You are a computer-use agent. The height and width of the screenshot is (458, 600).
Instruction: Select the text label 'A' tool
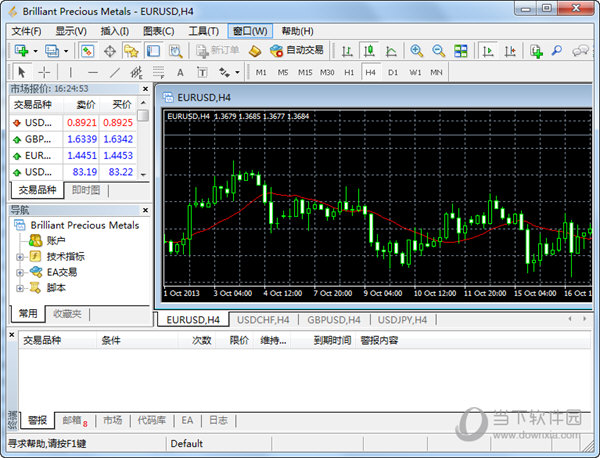180,72
